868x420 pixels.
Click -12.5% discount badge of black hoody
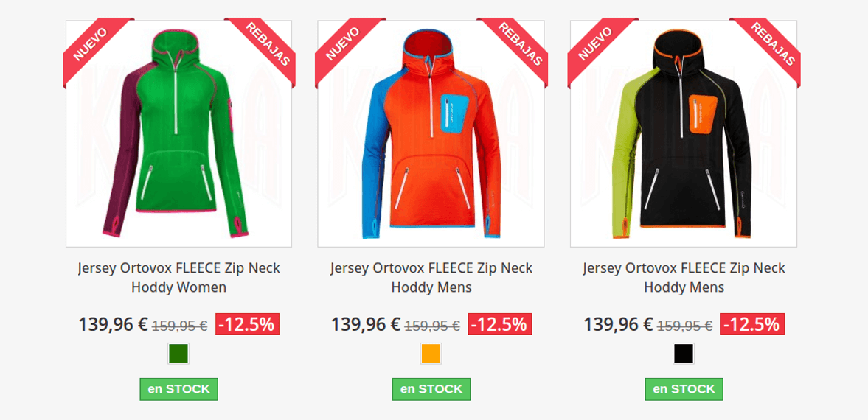pyautogui.click(x=752, y=324)
